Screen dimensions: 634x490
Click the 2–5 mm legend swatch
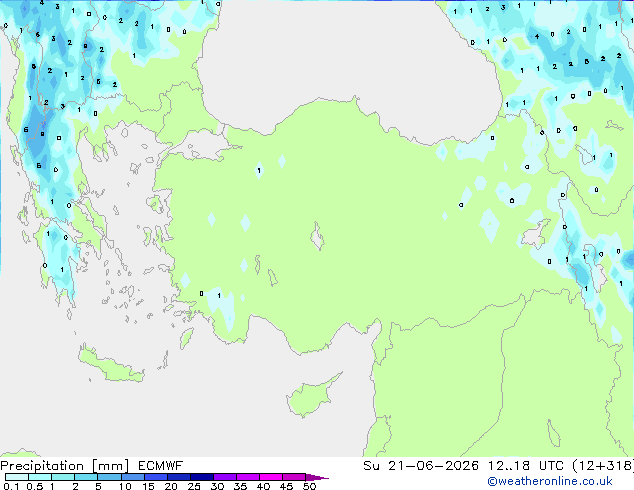click(x=86, y=477)
